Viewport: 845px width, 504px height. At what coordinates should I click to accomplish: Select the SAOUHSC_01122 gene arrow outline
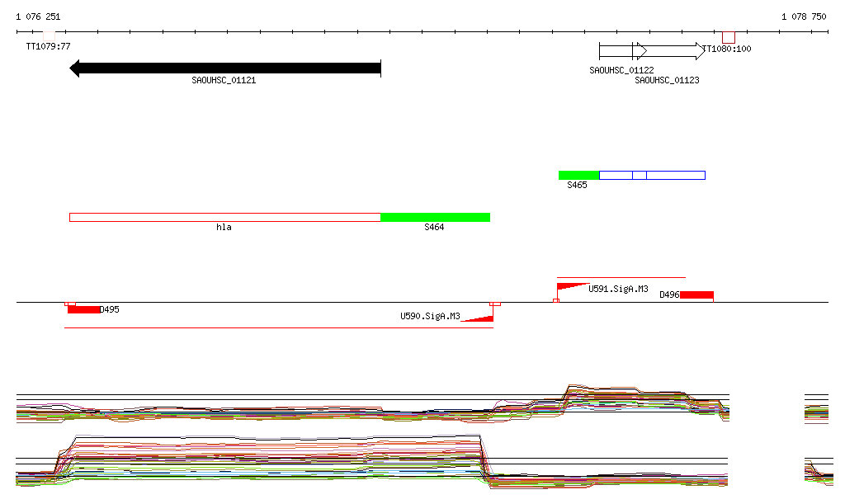[x=616, y=51]
